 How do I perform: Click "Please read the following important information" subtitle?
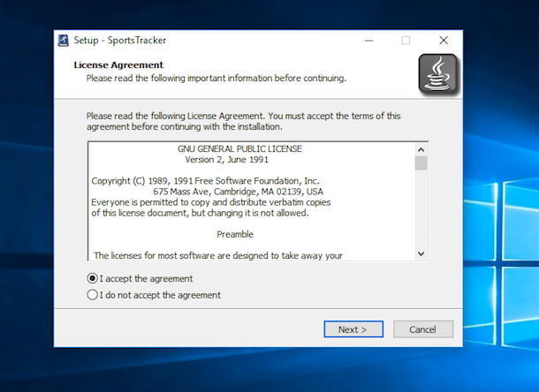point(216,79)
